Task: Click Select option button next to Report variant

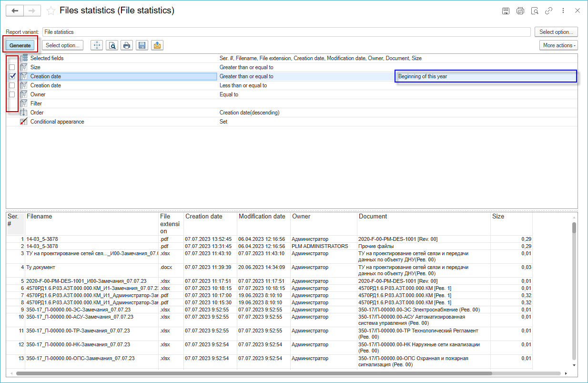Action: (x=556, y=32)
